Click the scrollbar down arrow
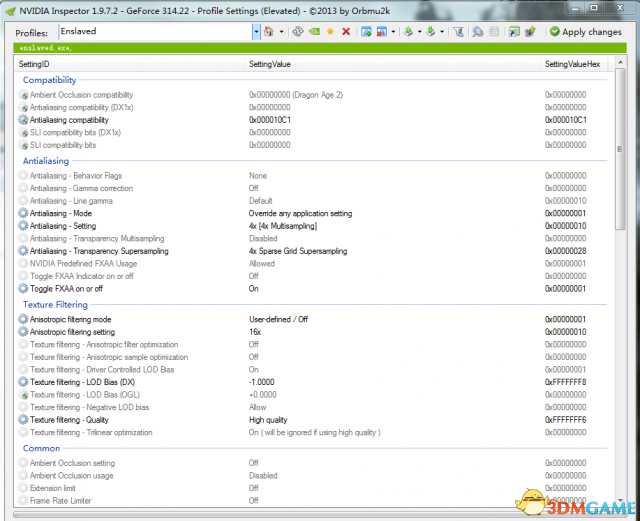This screenshot has height=521, width=640. 620,501
